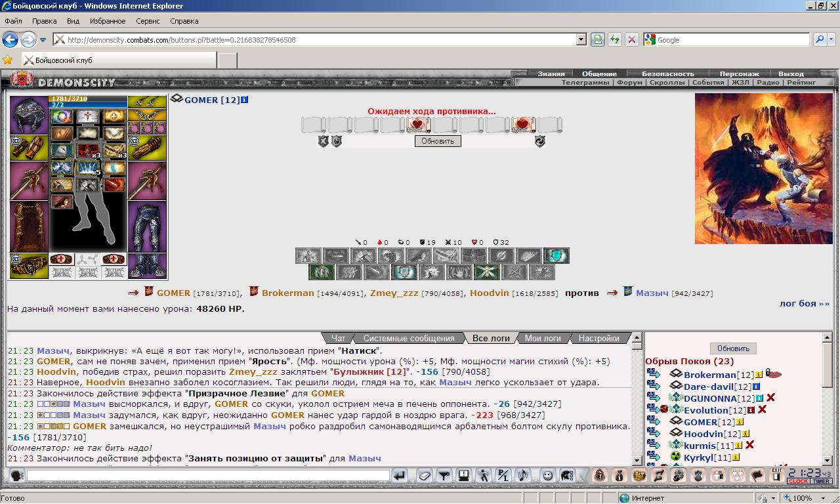The height and width of the screenshot is (504, 840).
Task: Click the browser tab Бойцовский клуб
Action: (119, 60)
